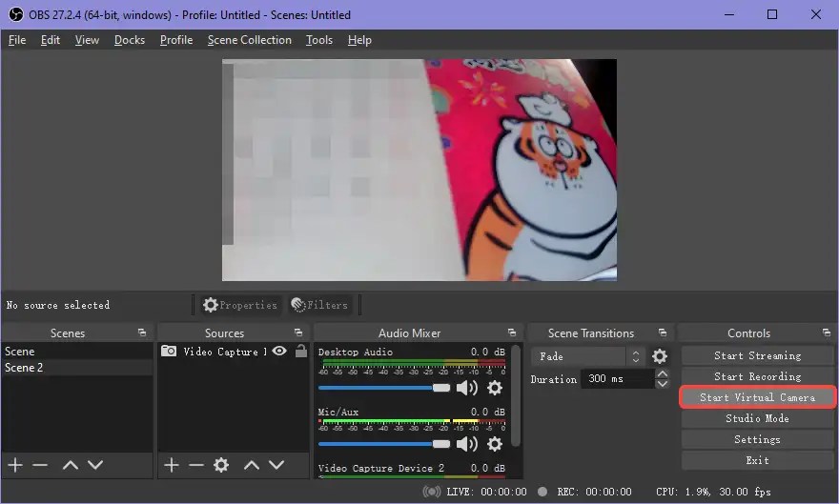This screenshot has height=504, width=839.
Task: Select Video Capture source row
Action: [x=234, y=352]
